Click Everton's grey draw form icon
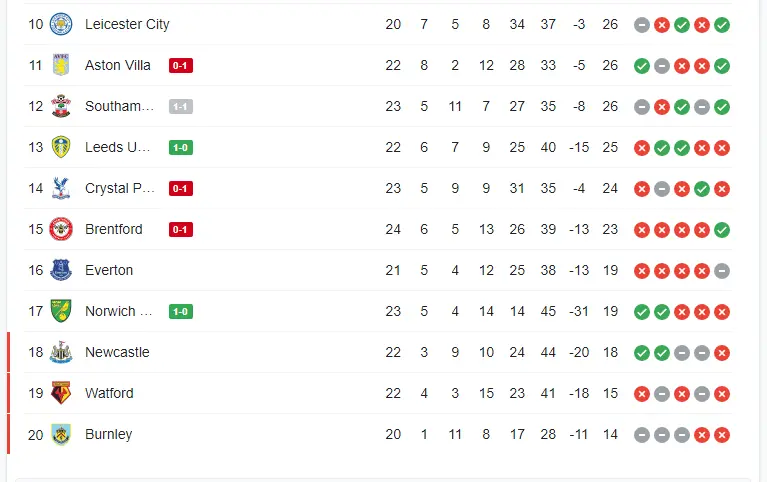Screen dimensions: 767x482 (722, 270)
